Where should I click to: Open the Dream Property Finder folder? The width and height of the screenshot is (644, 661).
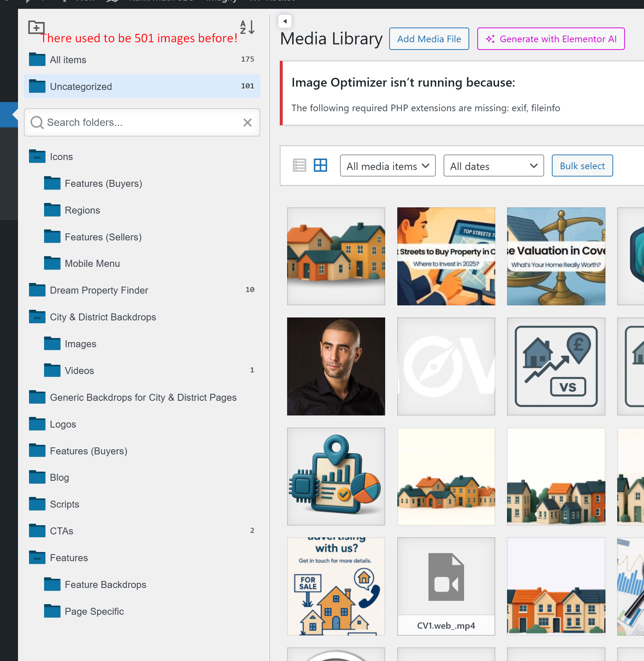[x=99, y=290]
